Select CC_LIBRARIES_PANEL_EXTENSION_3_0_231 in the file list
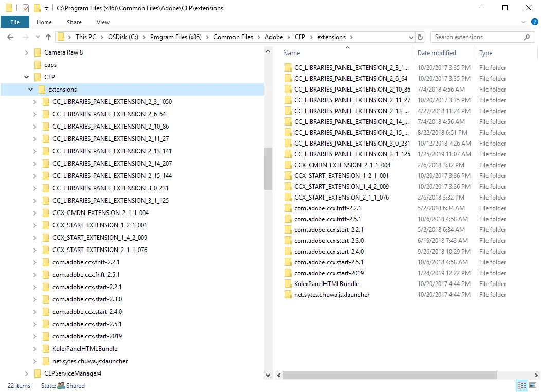This screenshot has width=541, height=392. point(352,143)
